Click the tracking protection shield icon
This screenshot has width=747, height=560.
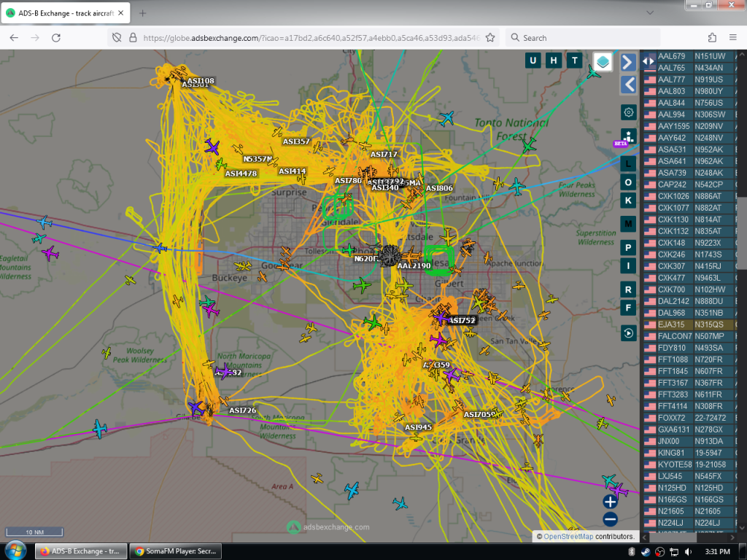[x=117, y=38]
